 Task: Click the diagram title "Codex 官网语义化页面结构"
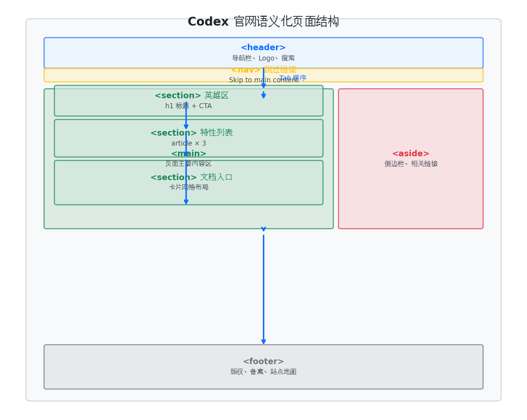tap(263, 22)
